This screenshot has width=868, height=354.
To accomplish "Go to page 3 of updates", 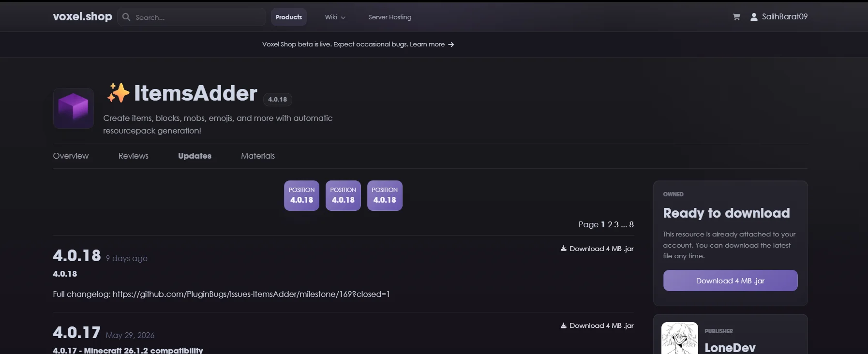I will (x=616, y=224).
